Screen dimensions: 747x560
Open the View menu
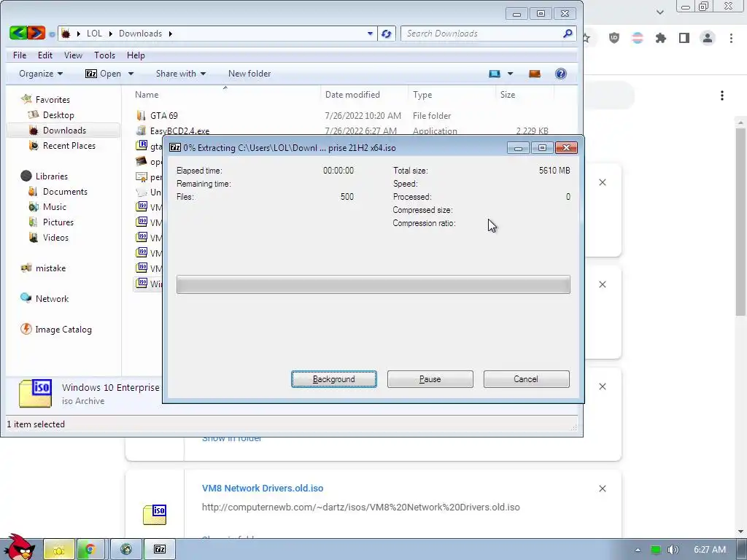[74, 55]
